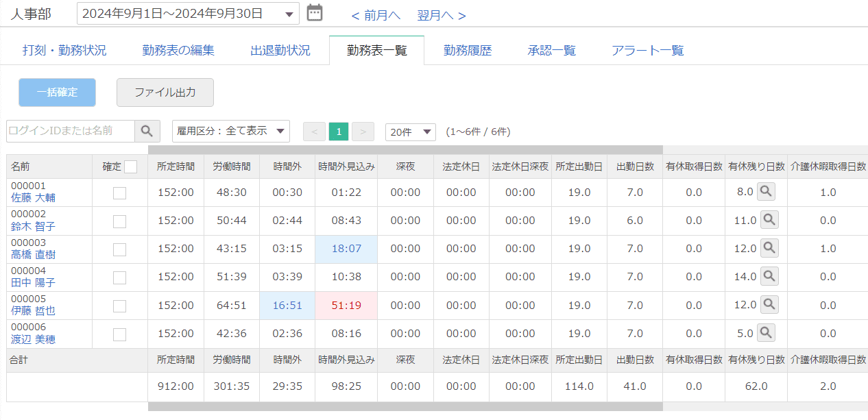868x420 pixels.
Task: Click the bottom horizontal table scrollbar
Action: coord(405,406)
